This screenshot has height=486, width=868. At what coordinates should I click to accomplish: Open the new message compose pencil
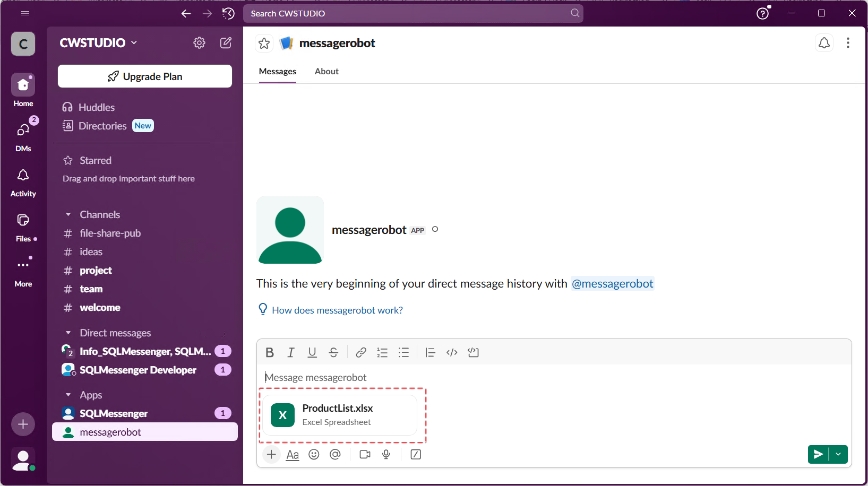coord(226,42)
